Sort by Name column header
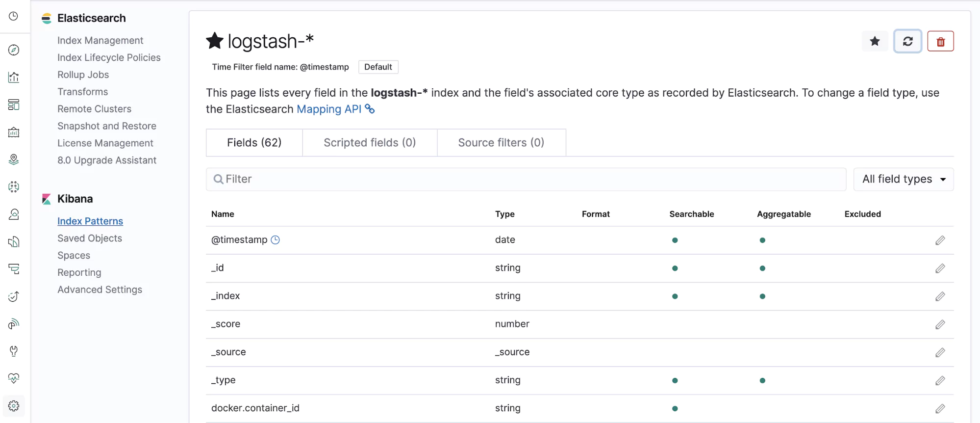980x423 pixels. (x=223, y=214)
